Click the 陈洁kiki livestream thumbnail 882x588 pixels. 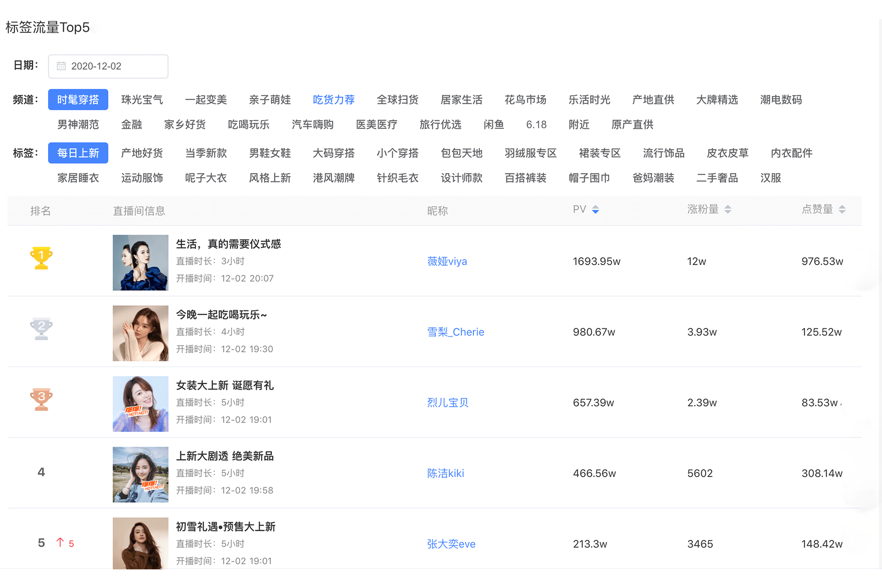(141, 474)
